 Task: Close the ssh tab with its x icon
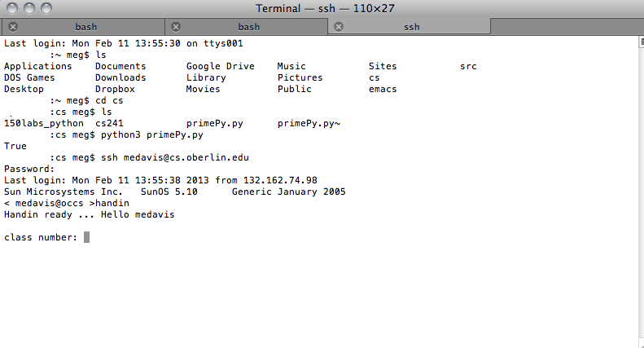[339, 27]
